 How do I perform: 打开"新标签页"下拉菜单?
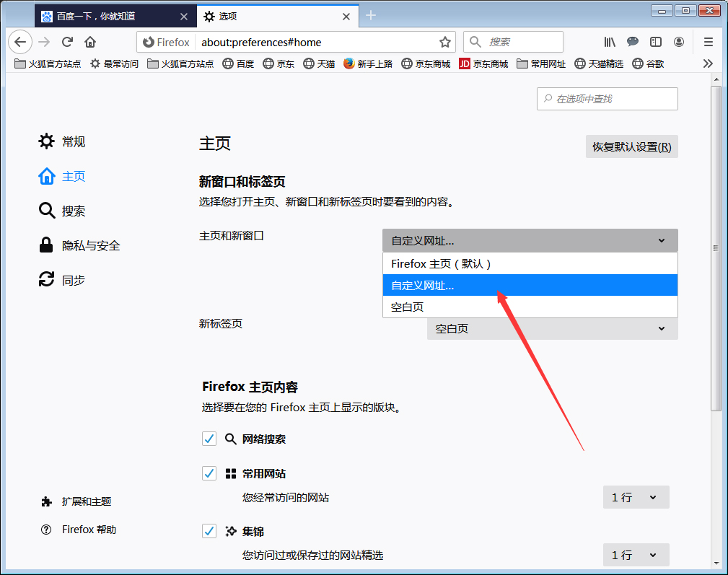click(x=552, y=329)
